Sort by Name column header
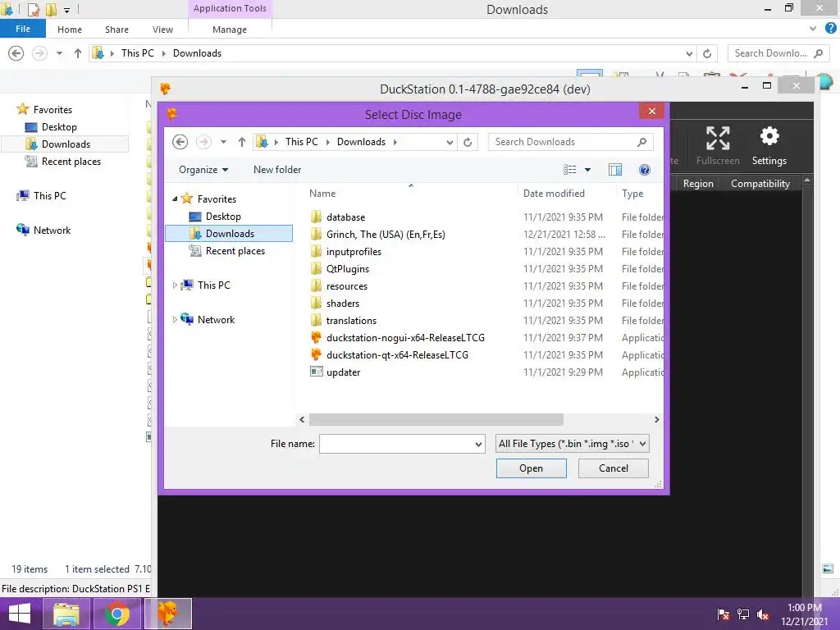Image resolution: width=840 pixels, height=630 pixels. [322, 194]
